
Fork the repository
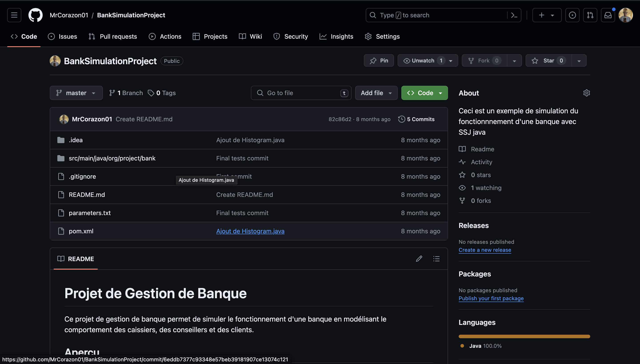pyautogui.click(x=484, y=60)
